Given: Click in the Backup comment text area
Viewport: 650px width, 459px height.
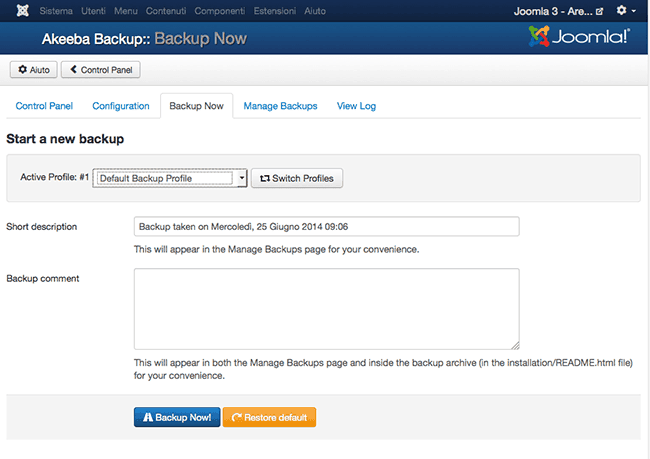Looking at the screenshot, I should pos(326,309).
